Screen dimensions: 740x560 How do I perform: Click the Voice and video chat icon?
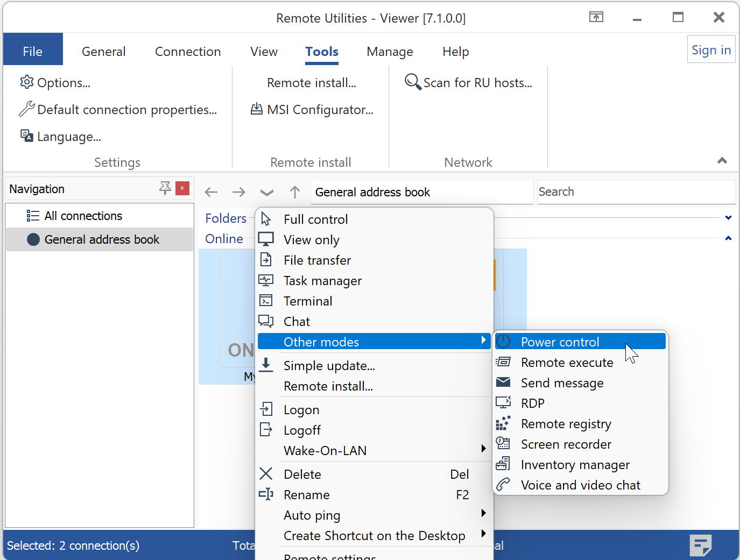(x=503, y=485)
